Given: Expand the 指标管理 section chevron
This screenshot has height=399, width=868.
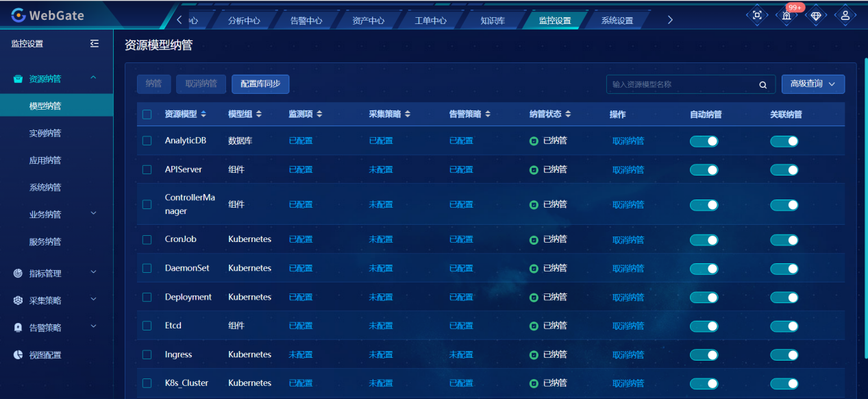Looking at the screenshot, I should [94, 273].
